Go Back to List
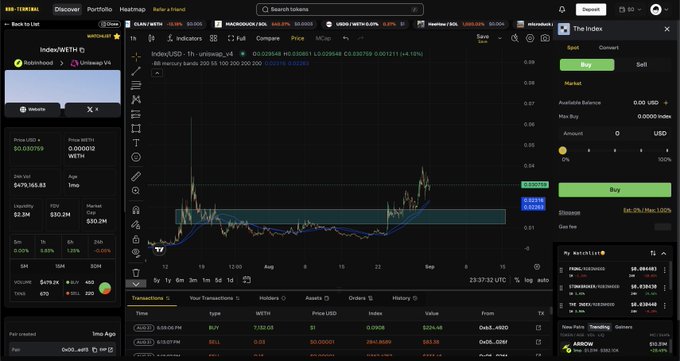This screenshot has width=680, height=361. click(x=22, y=24)
